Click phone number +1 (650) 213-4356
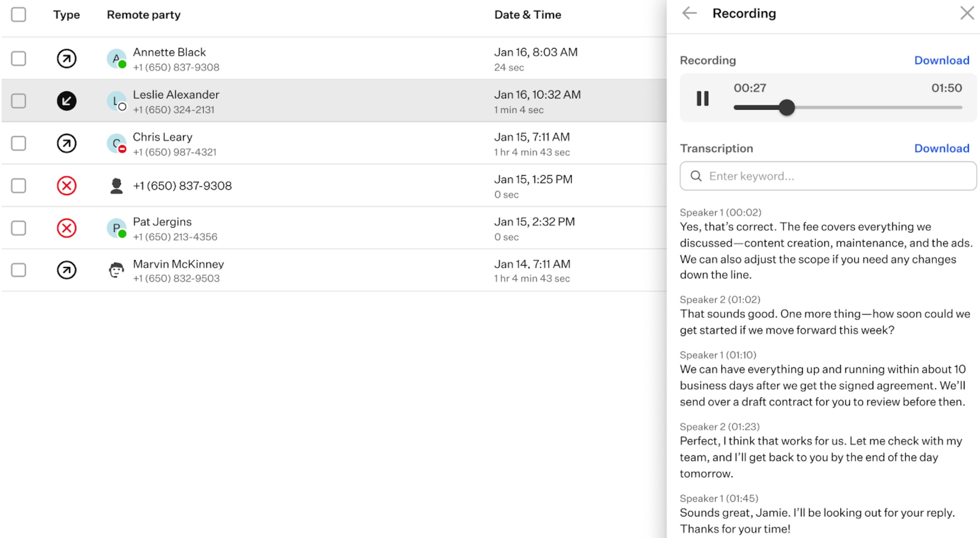 coord(175,237)
